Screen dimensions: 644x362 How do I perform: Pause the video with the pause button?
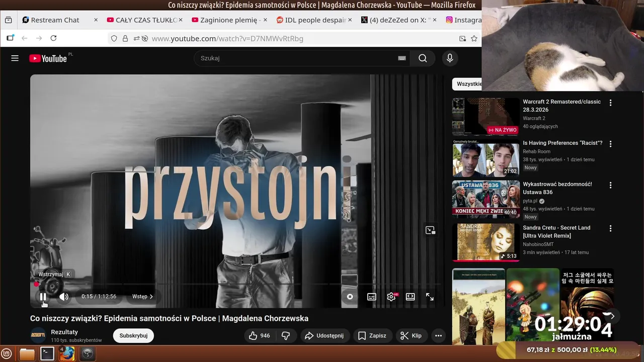pyautogui.click(x=43, y=297)
